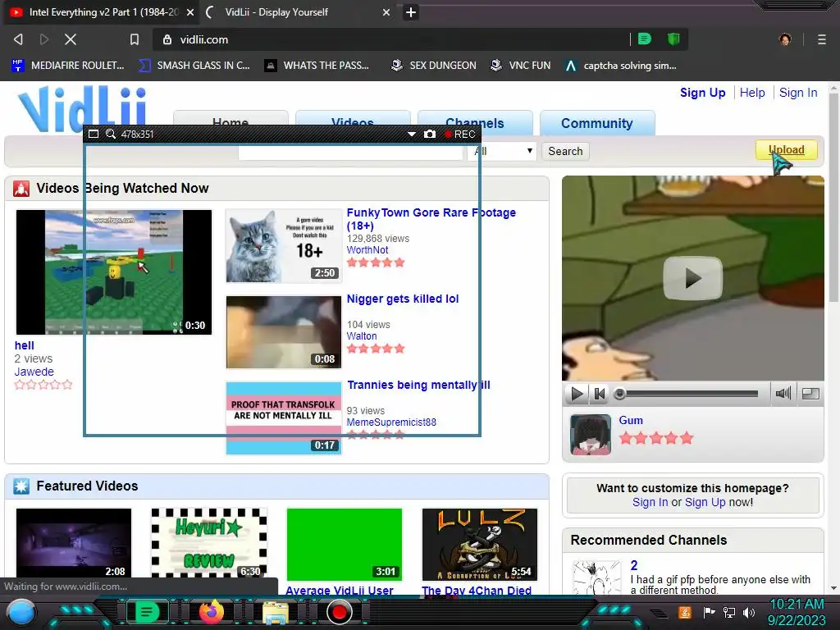Open the Community tab
Viewport: 840px width, 630px height.
click(x=597, y=123)
